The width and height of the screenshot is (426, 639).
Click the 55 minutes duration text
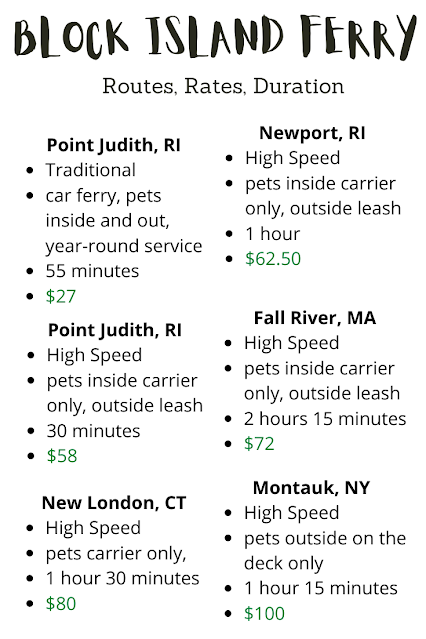(x=92, y=271)
